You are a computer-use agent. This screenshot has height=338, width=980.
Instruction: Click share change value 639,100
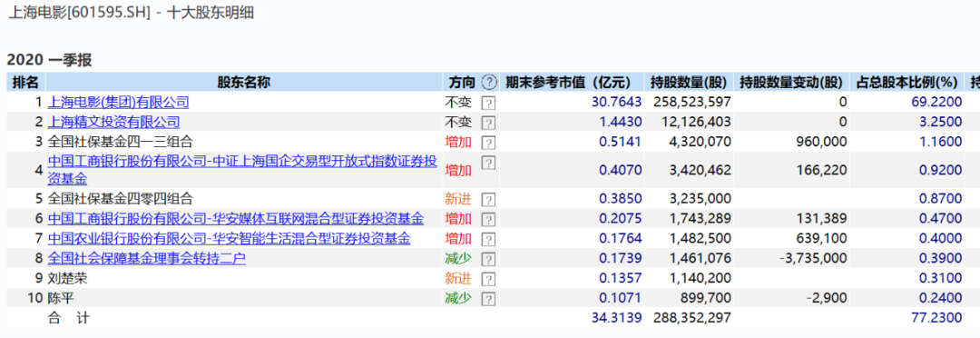click(x=822, y=238)
